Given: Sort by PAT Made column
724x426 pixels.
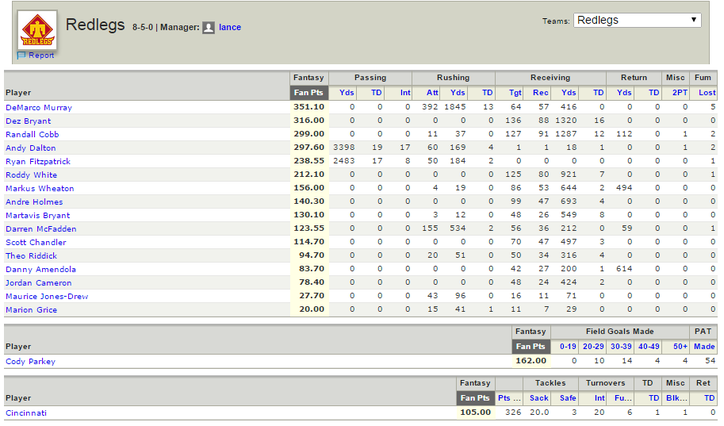Looking at the screenshot, I should pos(705,347).
